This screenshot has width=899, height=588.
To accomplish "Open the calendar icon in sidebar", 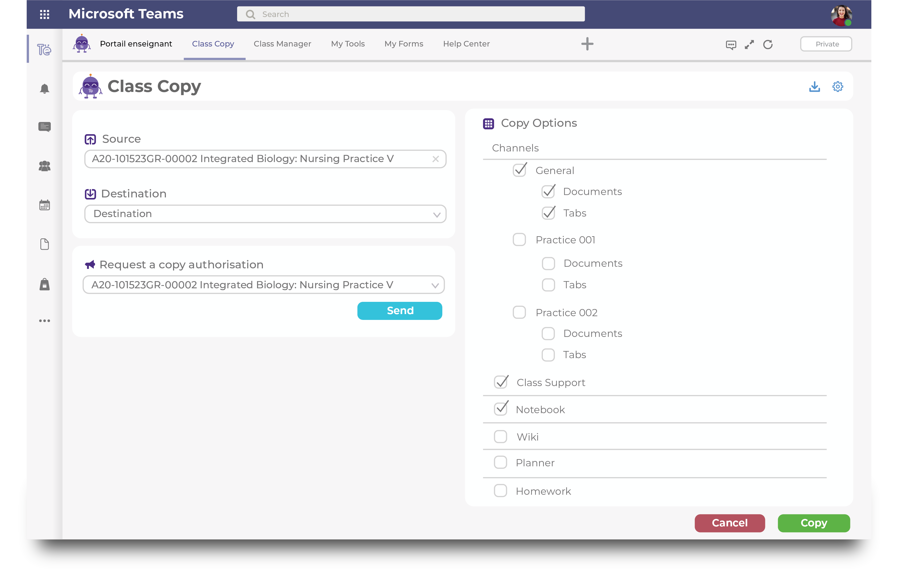I will coord(45,205).
